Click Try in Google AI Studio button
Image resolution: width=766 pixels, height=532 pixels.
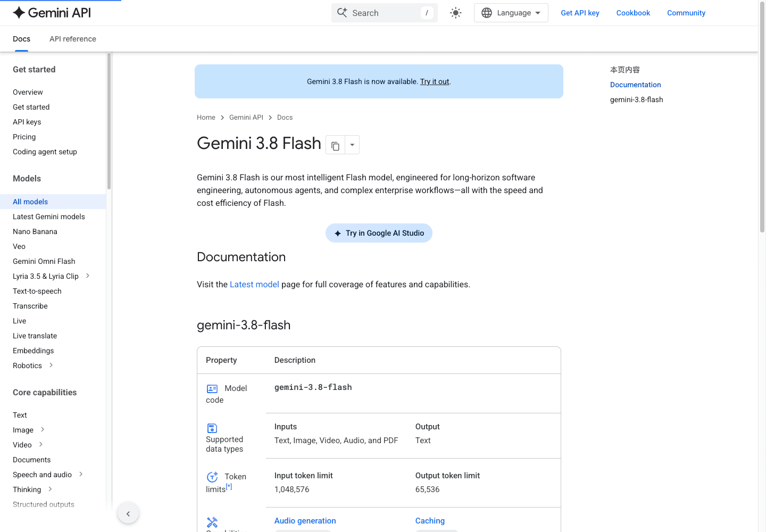[x=379, y=233]
